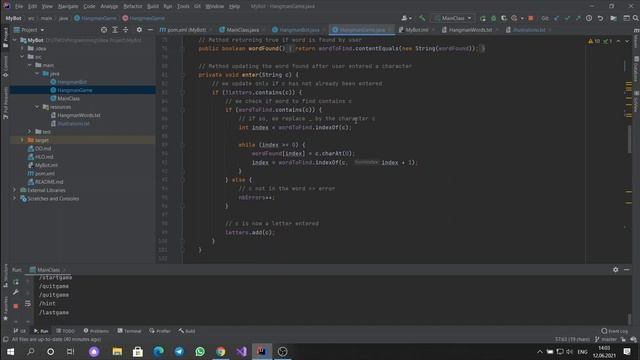The width and height of the screenshot is (640, 360).
Task: Click the Git push arrow icon
Action: pyautogui.click(x=578, y=18)
